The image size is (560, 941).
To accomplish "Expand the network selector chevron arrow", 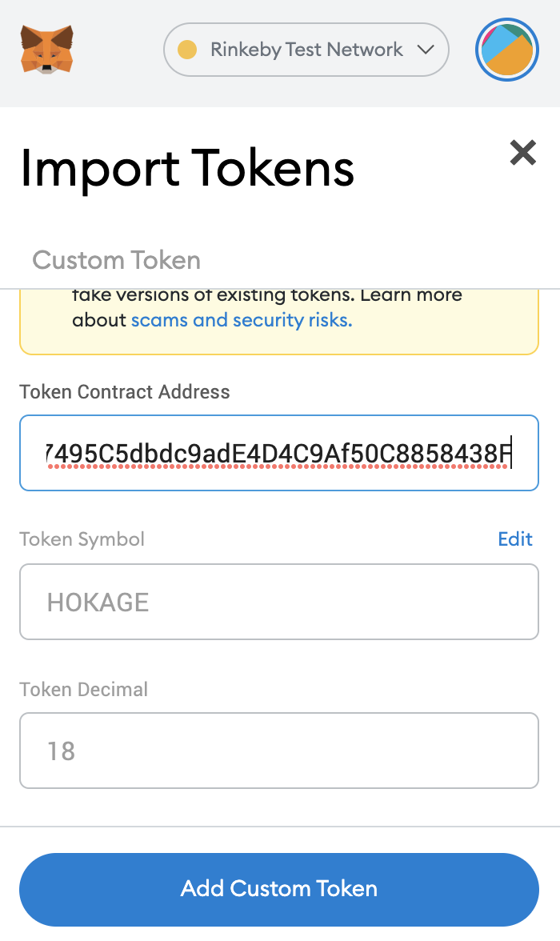I will pyautogui.click(x=426, y=50).
